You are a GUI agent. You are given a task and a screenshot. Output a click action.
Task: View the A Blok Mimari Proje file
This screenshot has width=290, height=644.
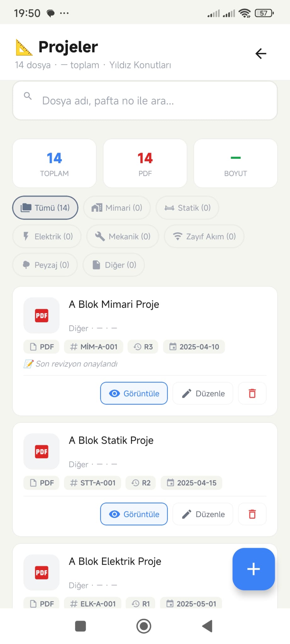(x=134, y=393)
